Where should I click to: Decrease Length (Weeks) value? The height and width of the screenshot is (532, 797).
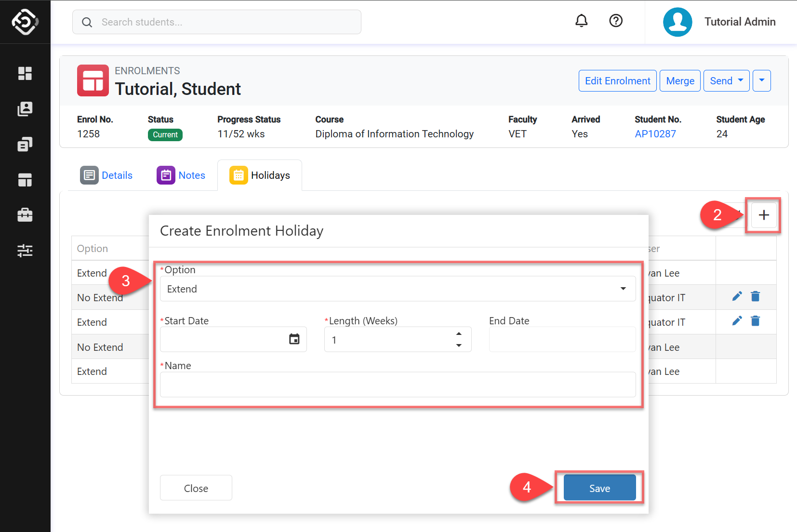[x=459, y=345]
